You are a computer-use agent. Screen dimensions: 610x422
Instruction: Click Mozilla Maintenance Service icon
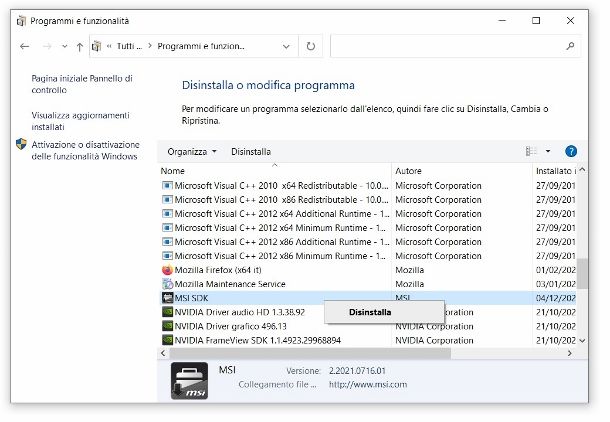point(167,284)
